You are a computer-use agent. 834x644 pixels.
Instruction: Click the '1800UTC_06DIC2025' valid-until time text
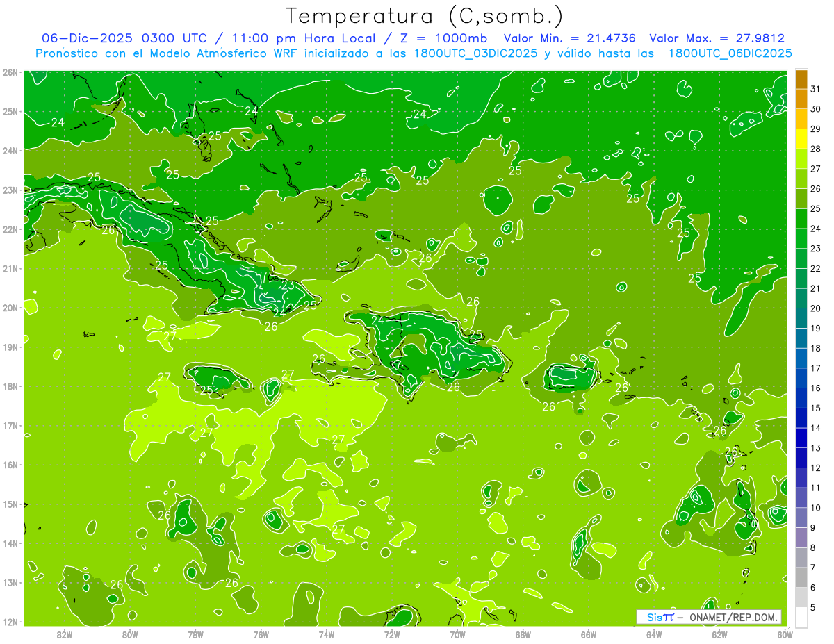click(730, 53)
